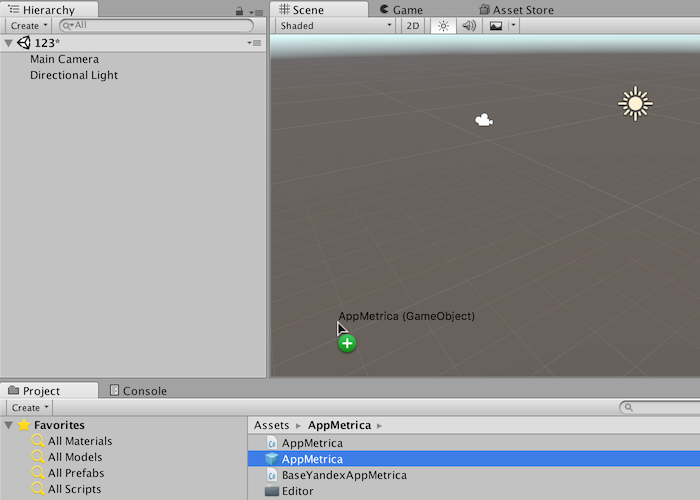700x500 pixels.
Task: Click magnifier icon beside All Materials
Action: pos(38,441)
